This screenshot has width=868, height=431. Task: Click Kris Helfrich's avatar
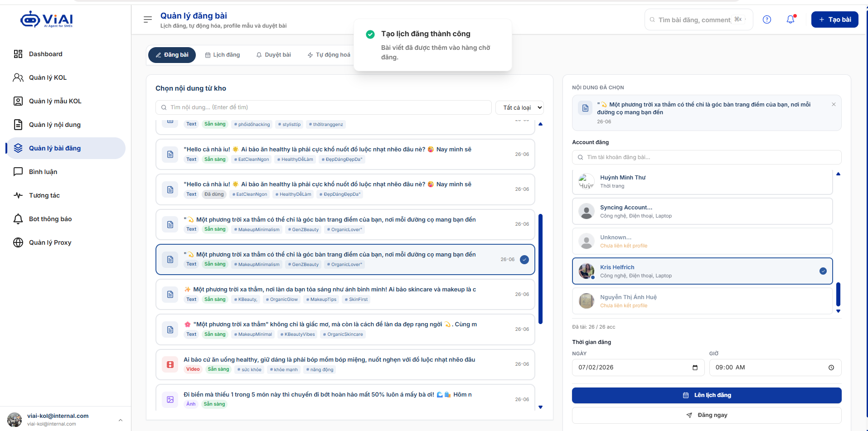[x=587, y=271]
